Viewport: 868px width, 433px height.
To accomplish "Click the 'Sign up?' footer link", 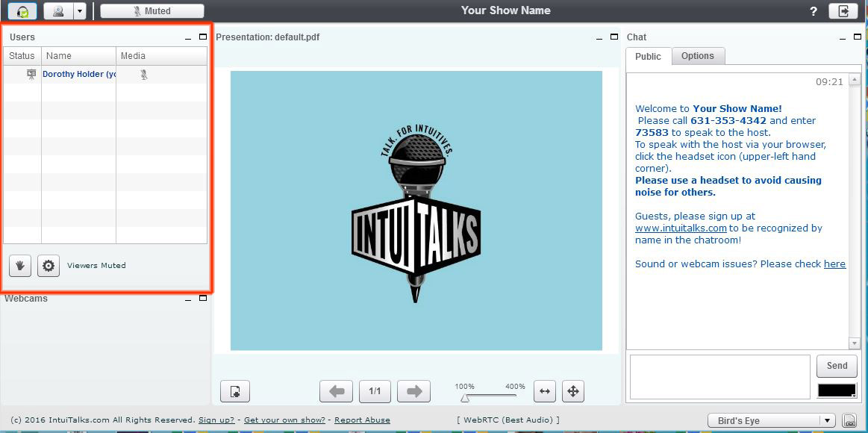I will (216, 420).
